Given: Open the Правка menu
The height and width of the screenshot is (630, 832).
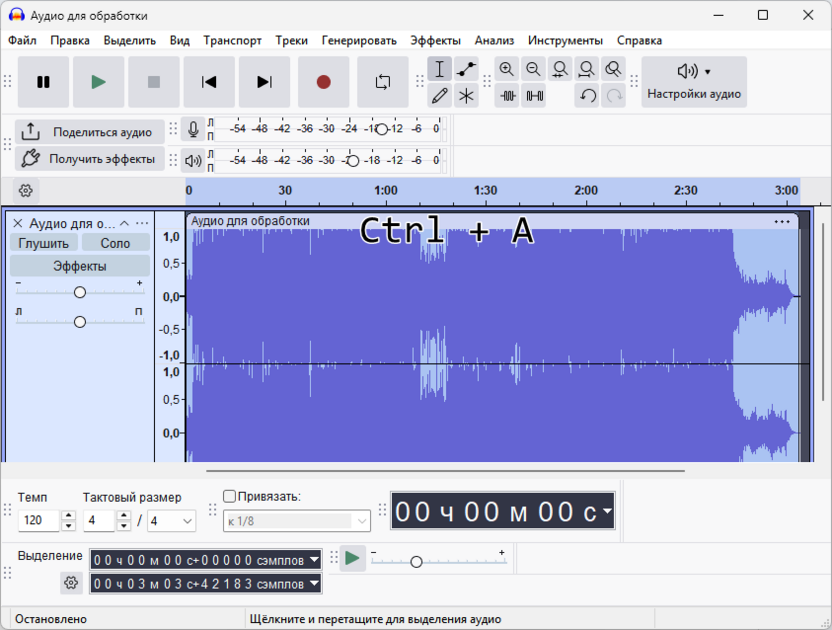Looking at the screenshot, I should pyautogui.click(x=70, y=41).
